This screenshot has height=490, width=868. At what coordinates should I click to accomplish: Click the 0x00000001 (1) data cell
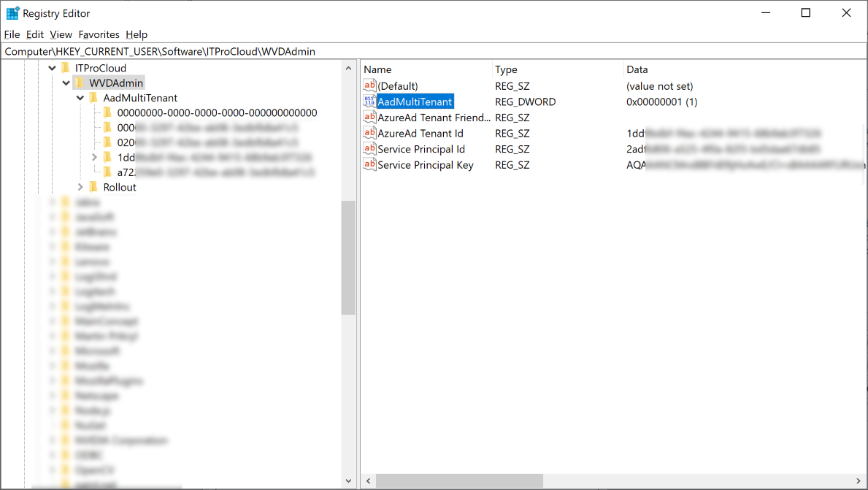pyautogui.click(x=661, y=102)
